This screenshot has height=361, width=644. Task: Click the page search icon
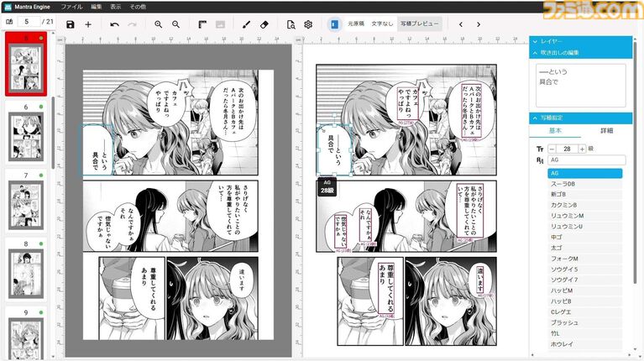pos(291,24)
